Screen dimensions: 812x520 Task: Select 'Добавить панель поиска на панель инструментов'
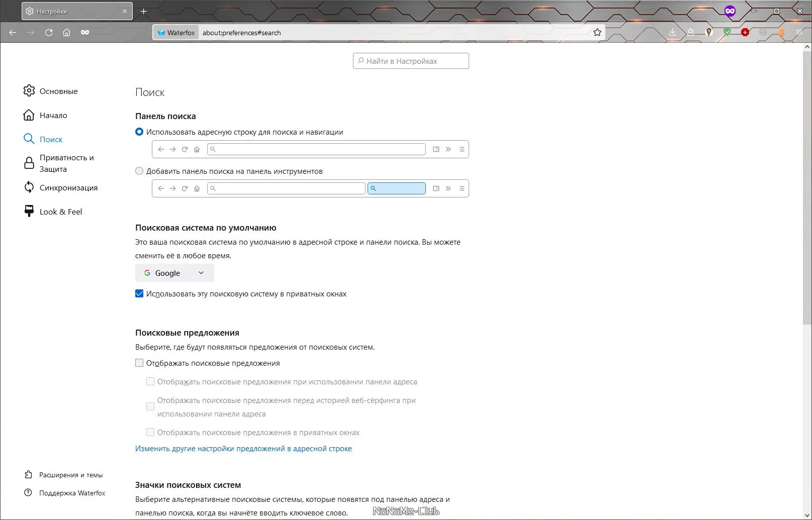tap(139, 171)
